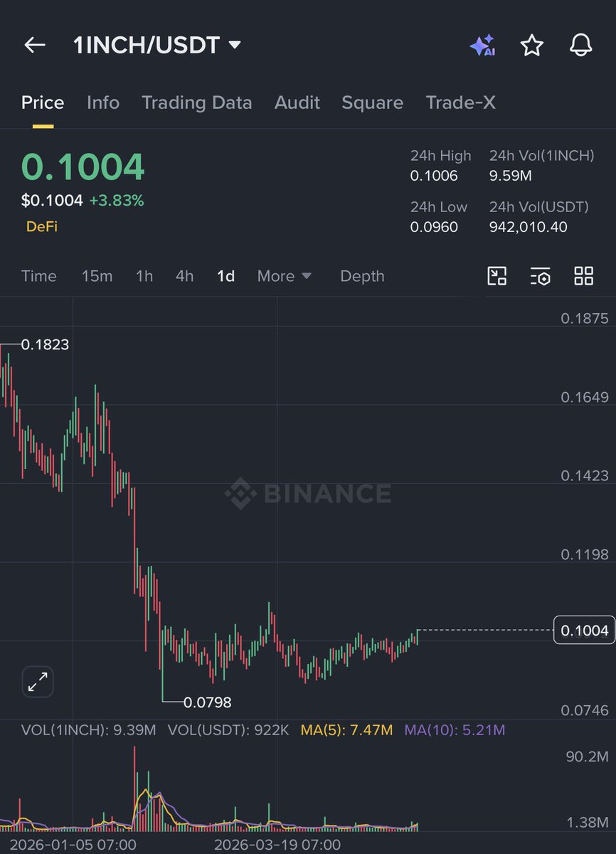The height and width of the screenshot is (854, 616).
Task: Expand the chart to fullscreen with the arrows icon
Action: click(38, 682)
